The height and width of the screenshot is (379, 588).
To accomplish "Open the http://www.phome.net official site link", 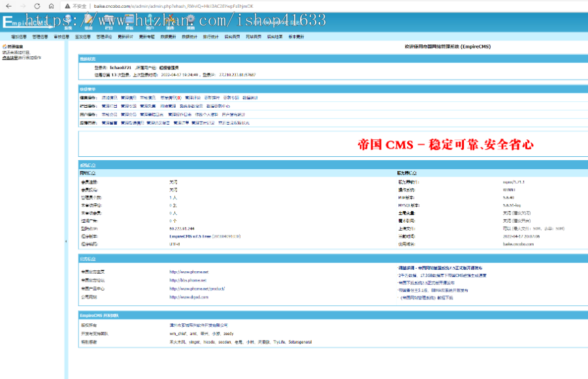I will (189, 271).
